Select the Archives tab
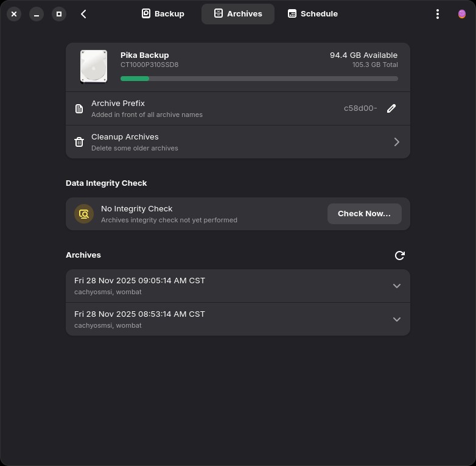 tap(237, 14)
